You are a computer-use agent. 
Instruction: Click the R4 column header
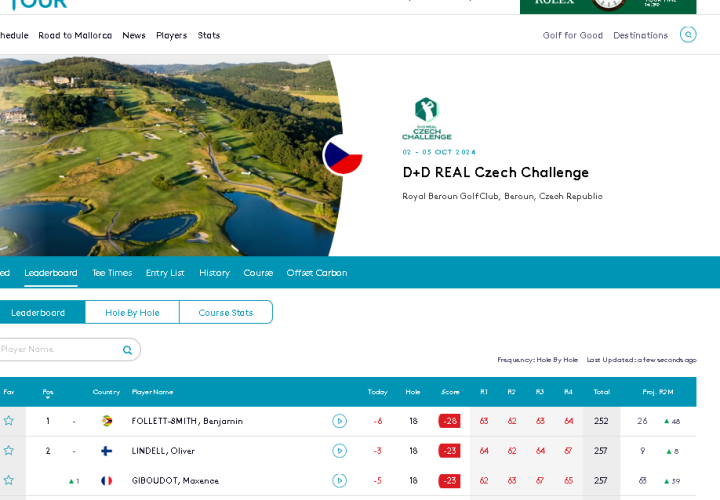568,392
